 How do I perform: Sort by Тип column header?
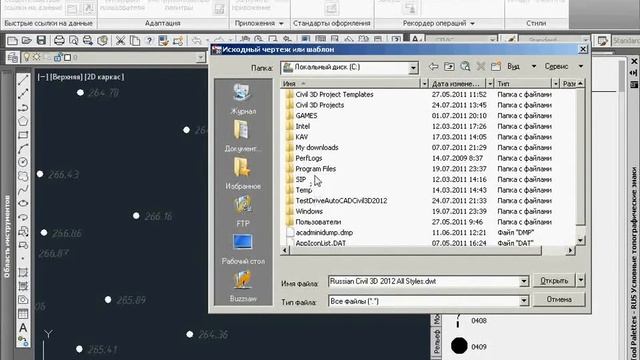[522, 84]
